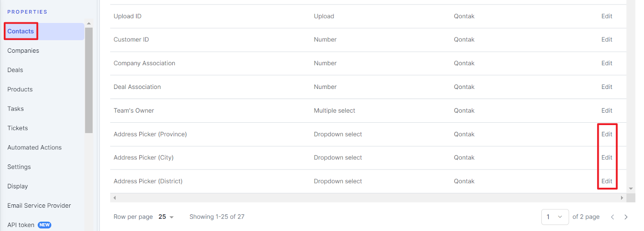This screenshot has width=644, height=231.
Task: Open Deals properties section
Action: pos(15,70)
